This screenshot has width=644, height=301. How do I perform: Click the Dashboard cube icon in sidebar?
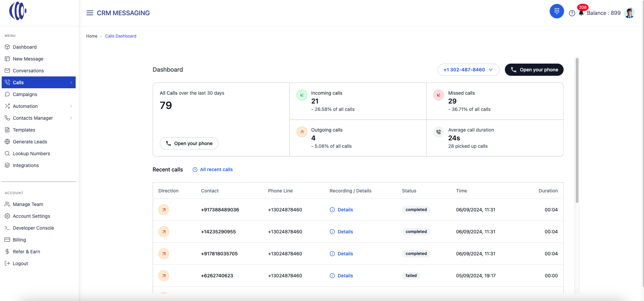click(7, 47)
